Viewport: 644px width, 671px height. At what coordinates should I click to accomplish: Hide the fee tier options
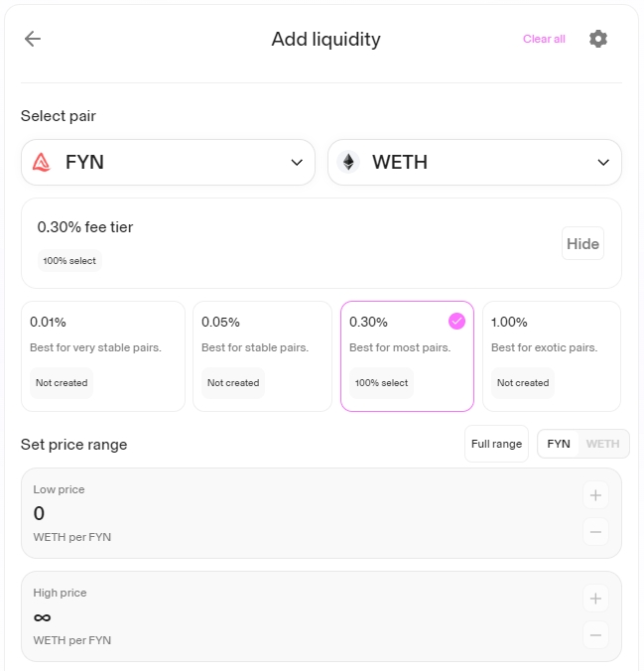click(582, 244)
